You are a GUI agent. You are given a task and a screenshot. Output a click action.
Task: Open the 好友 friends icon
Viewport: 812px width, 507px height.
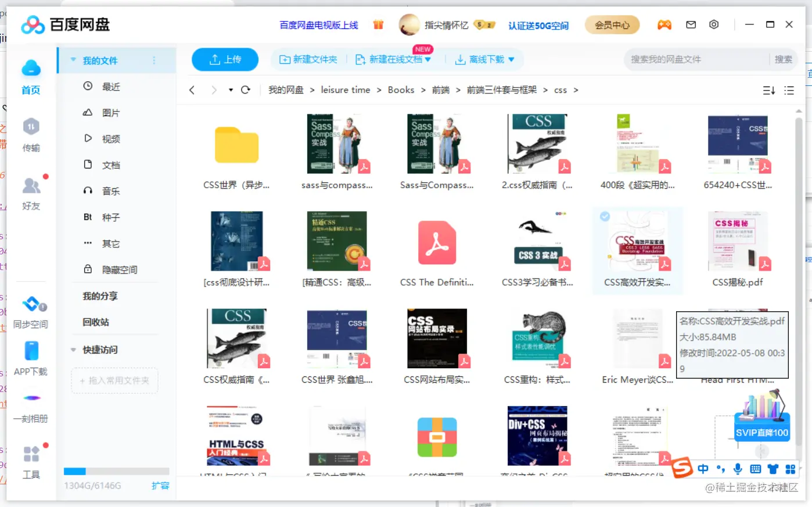31,186
